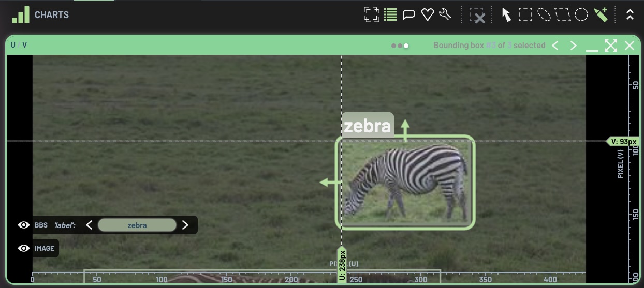
Task: Toggle visibility of BBS bounding boxes
Action: (x=23, y=225)
